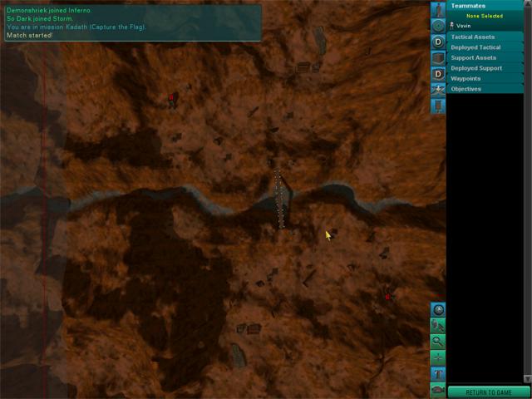Click the circular target icon below teammates icon
The height and width of the screenshot is (399, 532).
coord(438,26)
